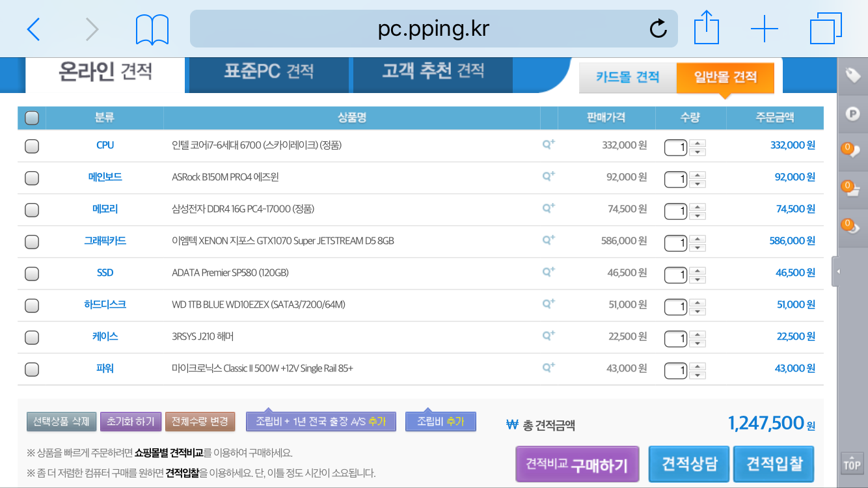Select the 그래픽카드 row checkbox

(31, 241)
